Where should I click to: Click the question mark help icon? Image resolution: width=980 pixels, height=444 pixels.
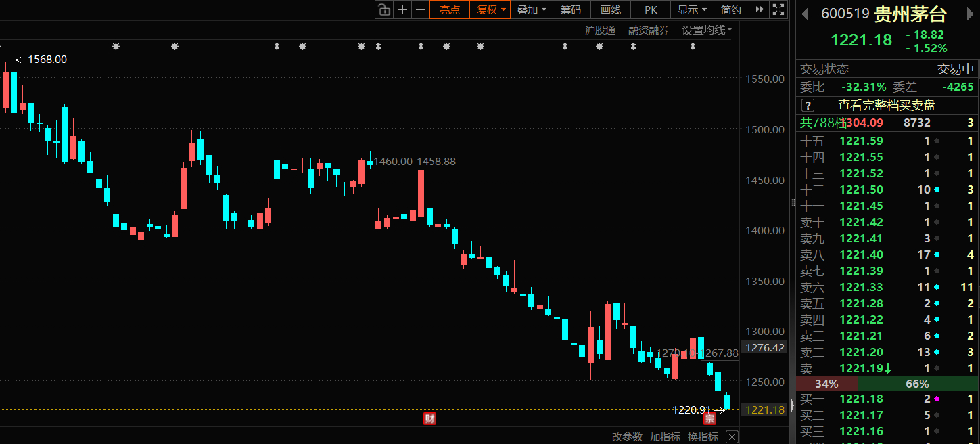click(807, 106)
